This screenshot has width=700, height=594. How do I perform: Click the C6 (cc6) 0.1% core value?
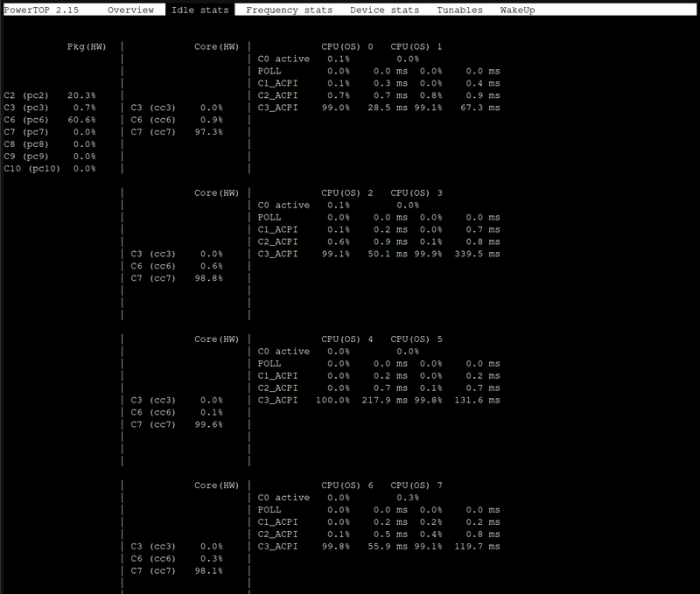pyautogui.click(x=212, y=412)
